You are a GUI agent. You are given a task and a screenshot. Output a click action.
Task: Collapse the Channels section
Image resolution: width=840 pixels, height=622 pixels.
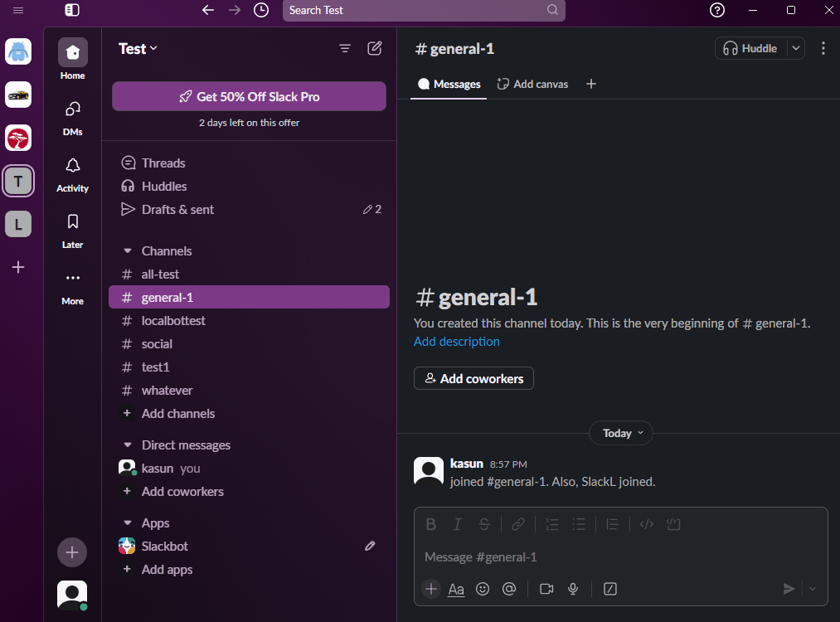tap(128, 251)
